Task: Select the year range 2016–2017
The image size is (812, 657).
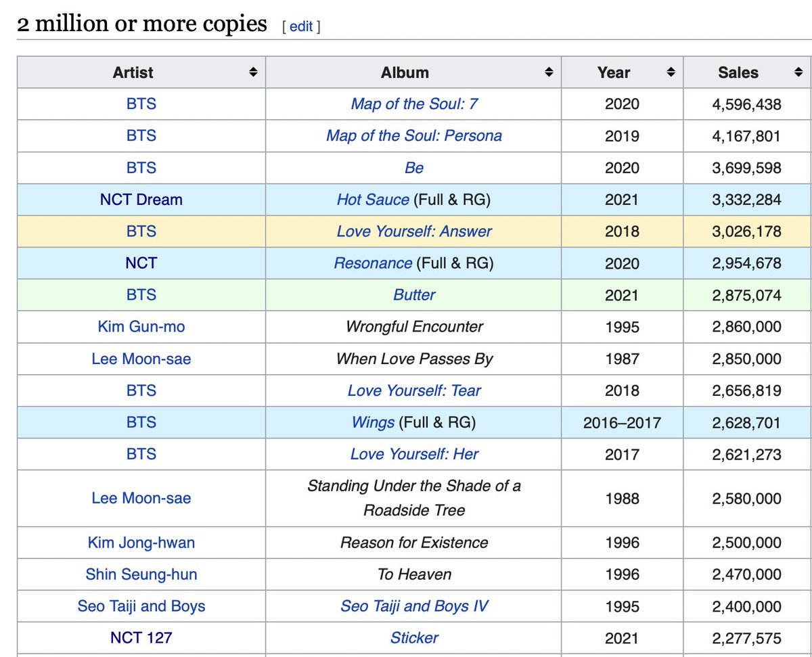Action: tap(622, 422)
